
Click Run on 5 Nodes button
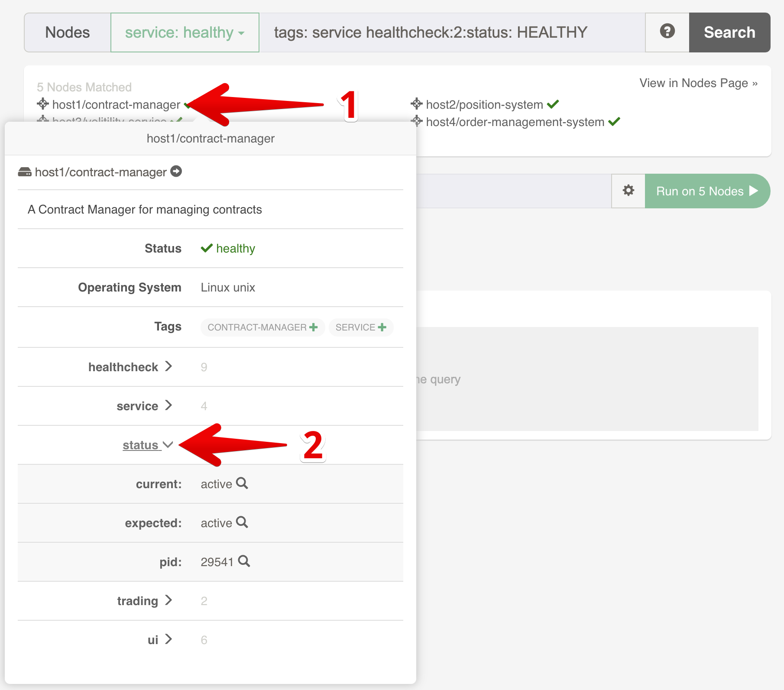[x=707, y=191]
